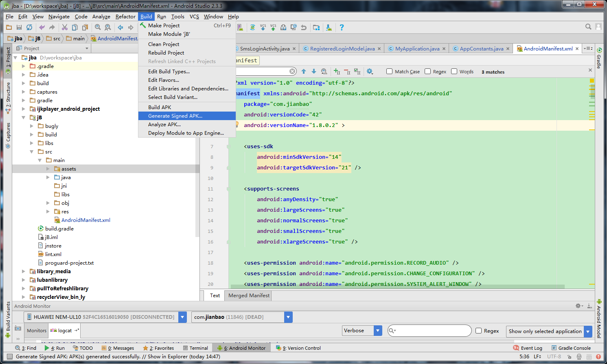
Task: Click the Add Selection for Next Occurrence icon
Action: (337, 71)
